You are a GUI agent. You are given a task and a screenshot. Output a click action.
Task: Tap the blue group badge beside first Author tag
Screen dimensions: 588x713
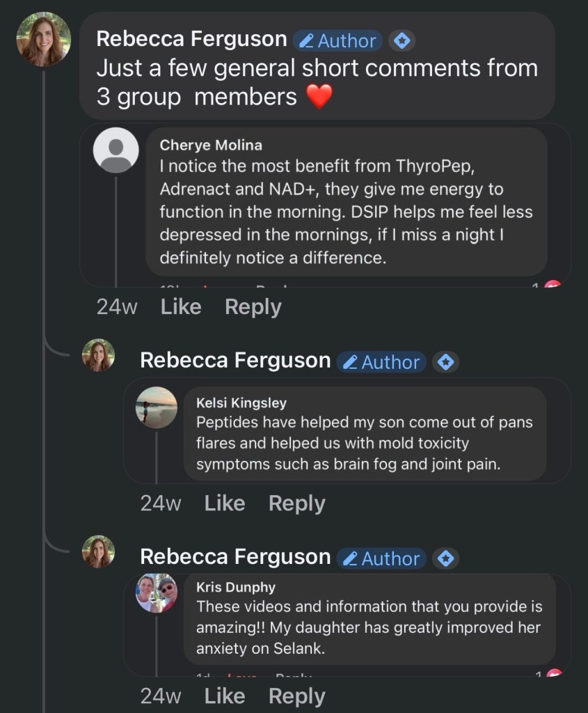click(401, 41)
